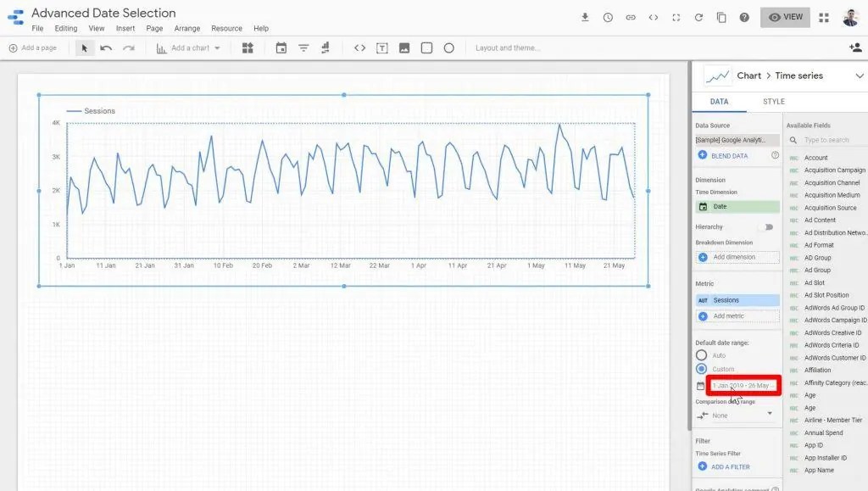The height and width of the screenshot is (491, 868).
Task: Click the custom date range input field
Action: (741, 385)
